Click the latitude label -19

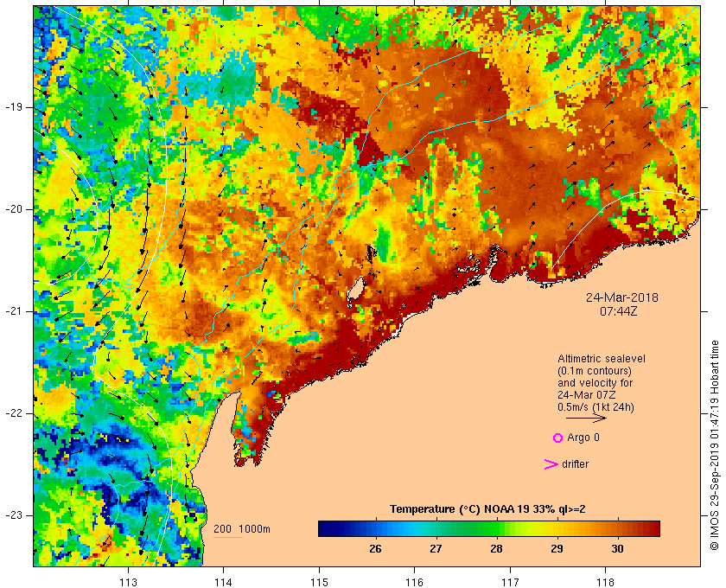(14, 107)
